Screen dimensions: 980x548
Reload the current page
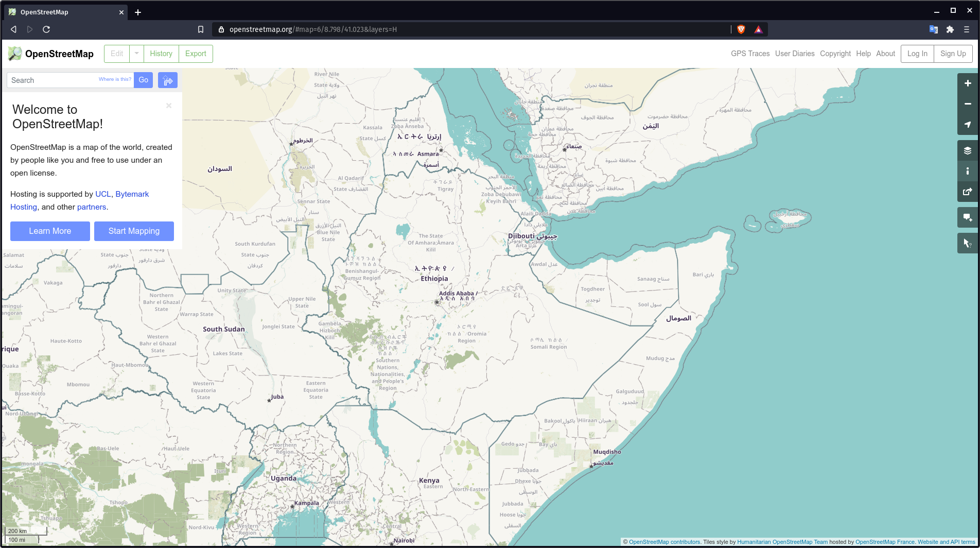(x=46, y=29)
